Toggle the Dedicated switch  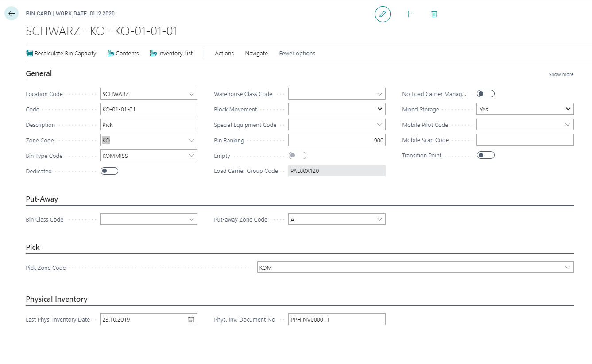coord(109,171)
